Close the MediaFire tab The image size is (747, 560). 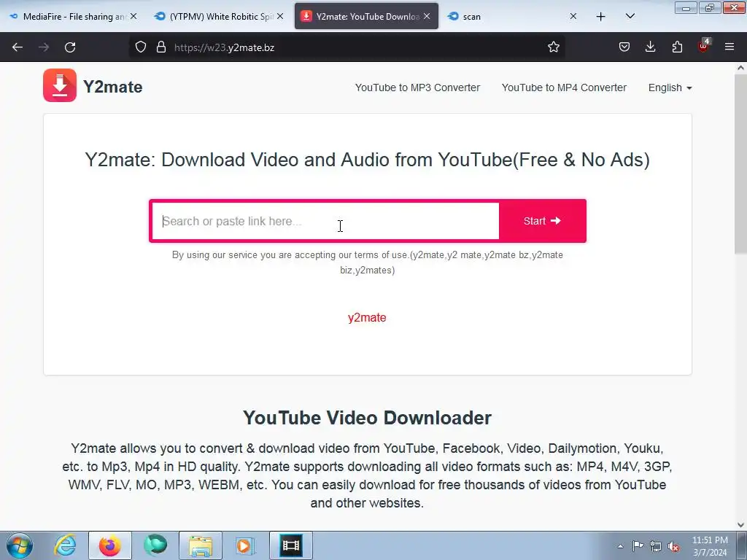coord(133,16)
